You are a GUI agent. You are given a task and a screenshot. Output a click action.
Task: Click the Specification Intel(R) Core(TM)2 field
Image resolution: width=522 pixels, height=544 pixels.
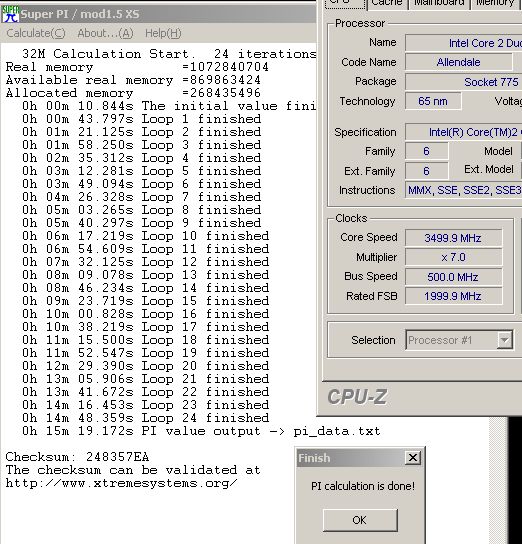coord(463,132)
